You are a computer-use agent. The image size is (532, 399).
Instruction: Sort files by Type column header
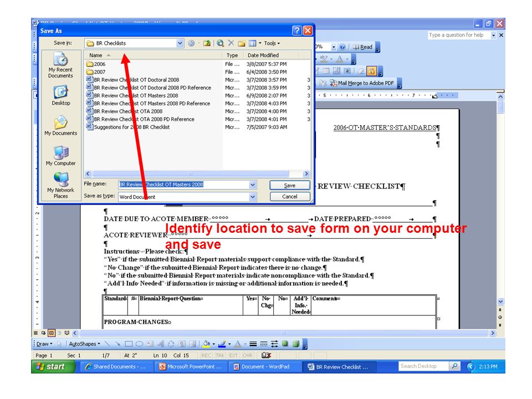click(233, 55)
